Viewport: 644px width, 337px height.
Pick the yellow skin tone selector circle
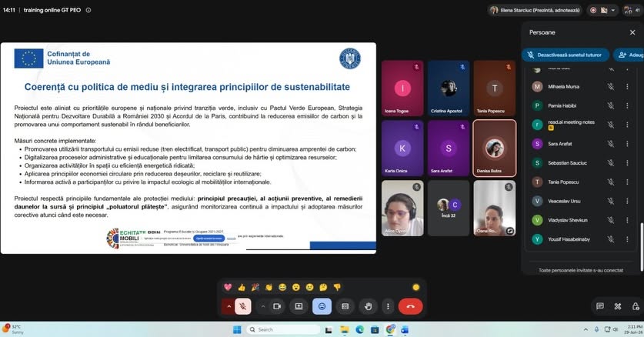415,287
